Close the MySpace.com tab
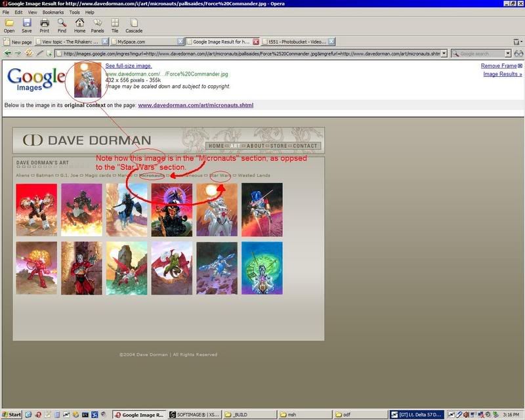525x420 pixels. (180, 42)
